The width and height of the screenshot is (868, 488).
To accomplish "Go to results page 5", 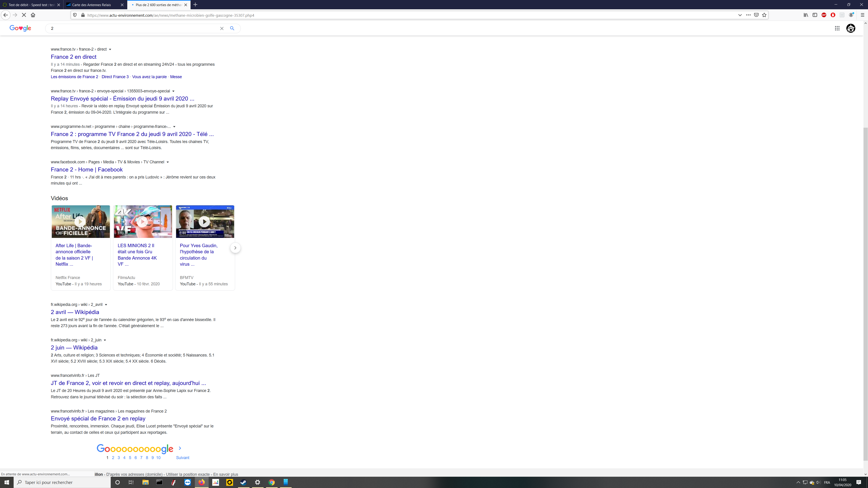I will [130, 458].
